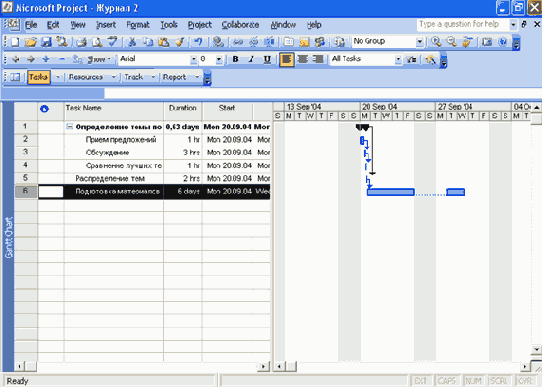Open the Project menu
The width and height of the screenshot is (542, 387).
click(x=199, y=25)
